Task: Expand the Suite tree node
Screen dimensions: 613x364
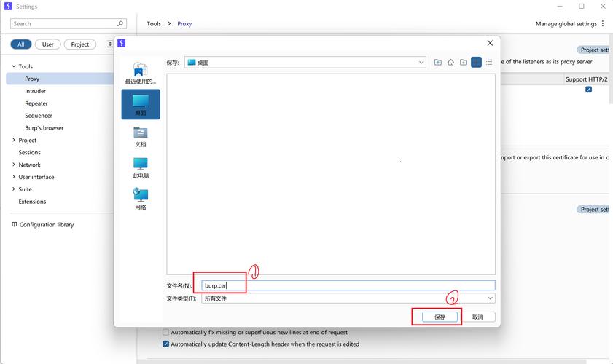Action: (x=14, y=189)
